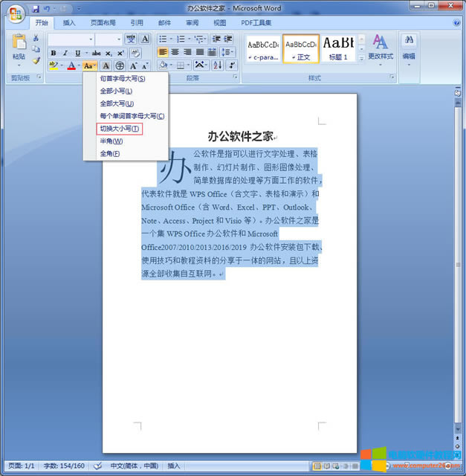Toggle the spelling check status icon
Image resolution: width=466 pixels, height=476 pixels.
(98, 466)
